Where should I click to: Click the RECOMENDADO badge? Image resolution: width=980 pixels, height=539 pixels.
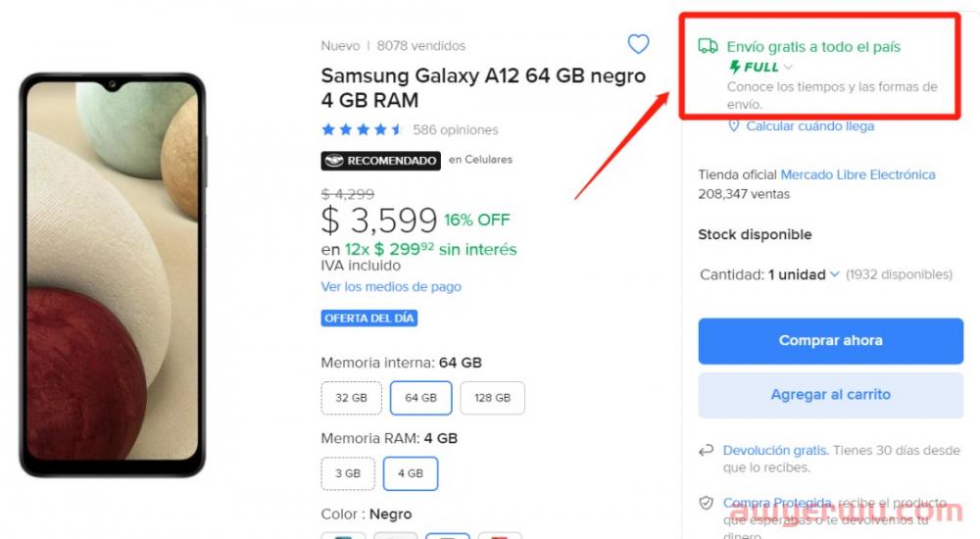click(x=379, y=161)
